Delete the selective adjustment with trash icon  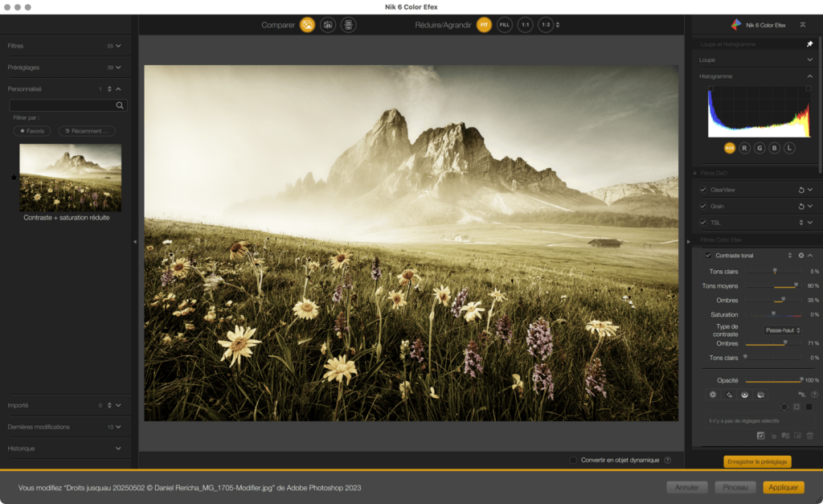click(x=810, y=436)
